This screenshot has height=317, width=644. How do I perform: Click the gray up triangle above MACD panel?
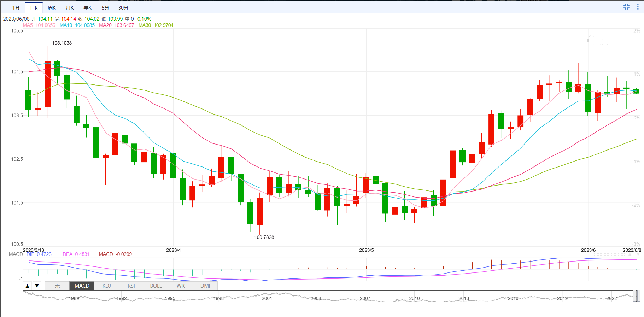[630, 254]
